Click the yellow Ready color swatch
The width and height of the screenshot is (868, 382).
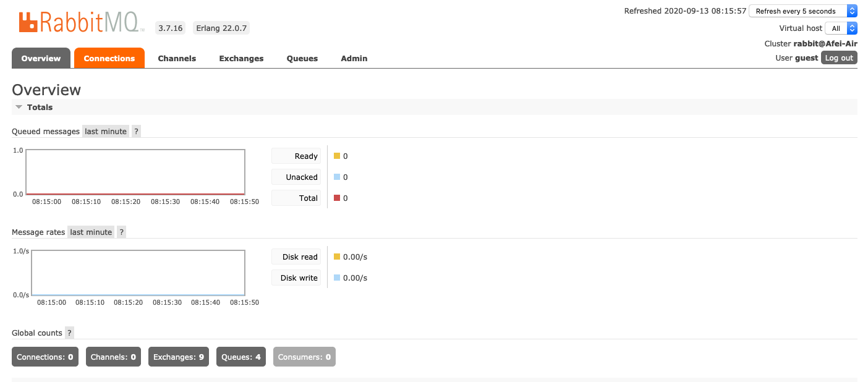click(x=337, y=156)
